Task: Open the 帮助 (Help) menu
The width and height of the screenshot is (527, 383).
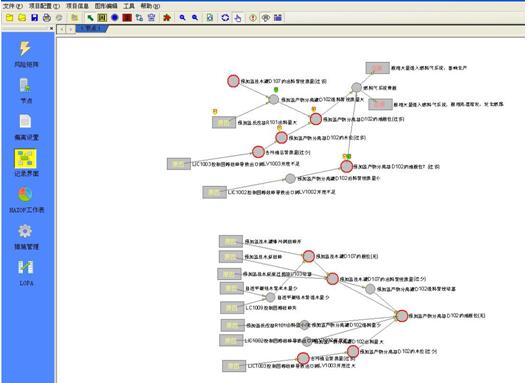Action: click(150, 6)
